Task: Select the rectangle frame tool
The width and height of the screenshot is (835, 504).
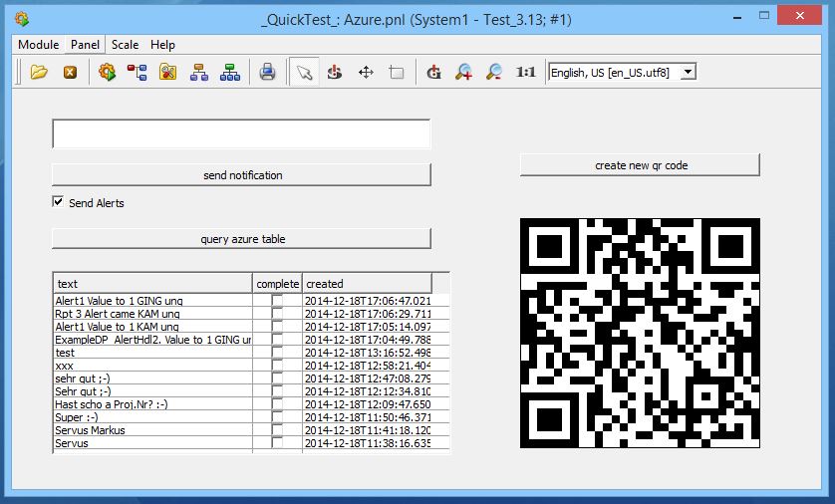Action: (397, 72)
